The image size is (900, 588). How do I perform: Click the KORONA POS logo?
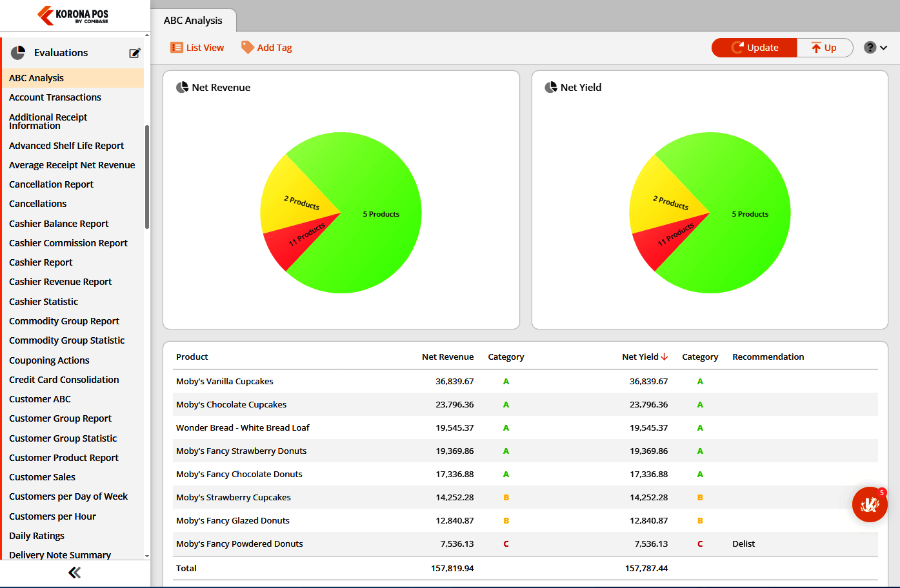click(x=73, y=15)
